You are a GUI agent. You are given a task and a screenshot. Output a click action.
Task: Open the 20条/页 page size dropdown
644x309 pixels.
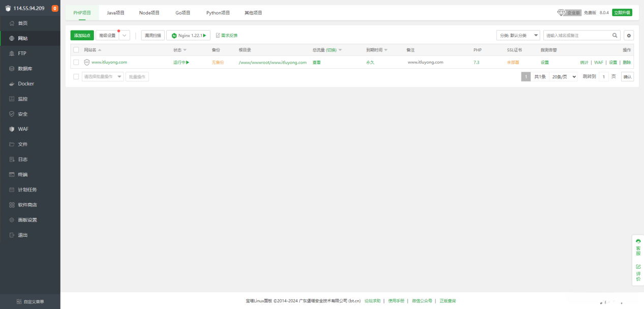click(x=563, y=77)
